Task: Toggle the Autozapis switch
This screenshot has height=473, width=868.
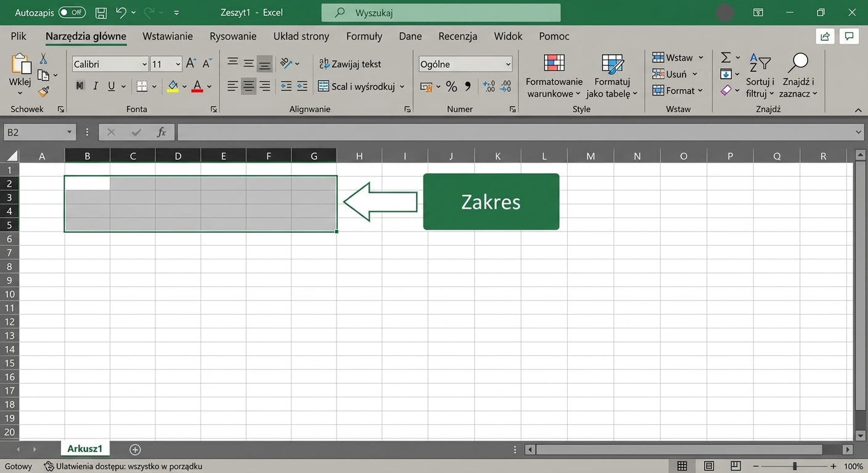Action: (72, 12)
